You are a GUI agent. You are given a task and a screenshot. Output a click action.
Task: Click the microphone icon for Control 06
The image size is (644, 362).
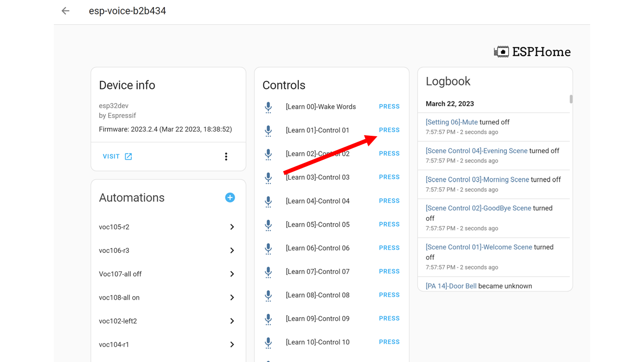[x=268, y=248]
